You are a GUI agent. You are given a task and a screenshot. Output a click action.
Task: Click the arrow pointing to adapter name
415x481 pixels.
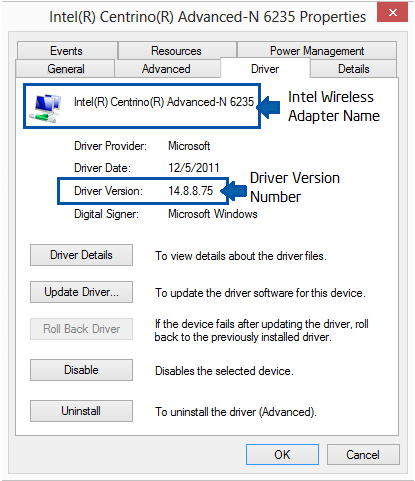[269, 107]
